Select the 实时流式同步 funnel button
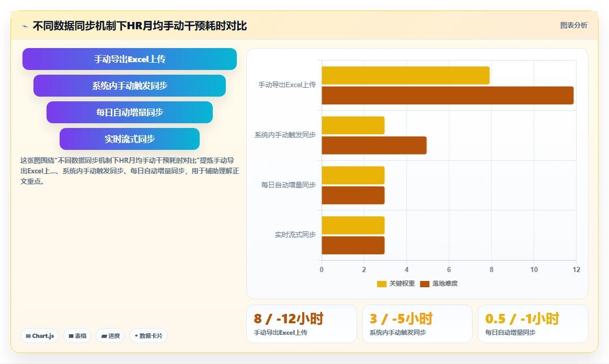 point(130,139)
